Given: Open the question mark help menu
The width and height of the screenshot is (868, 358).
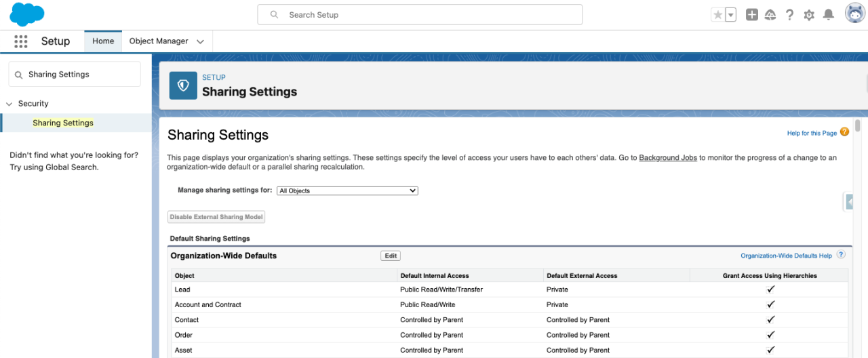Looking at the screenshot, I should 789,15.
